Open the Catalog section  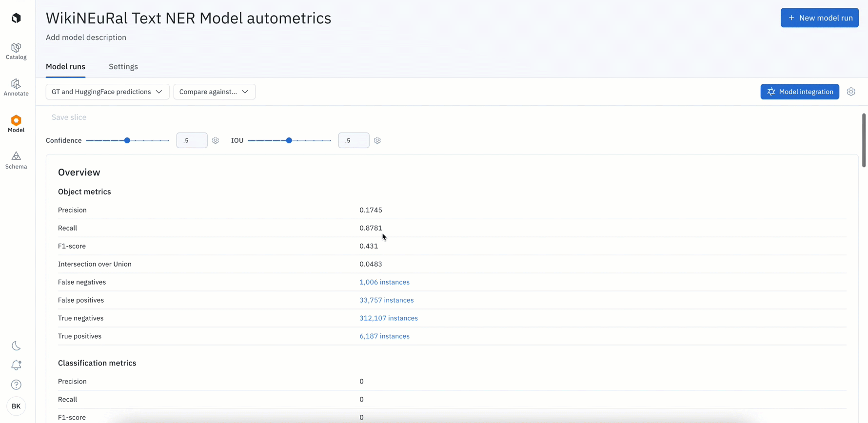point(16,51)
